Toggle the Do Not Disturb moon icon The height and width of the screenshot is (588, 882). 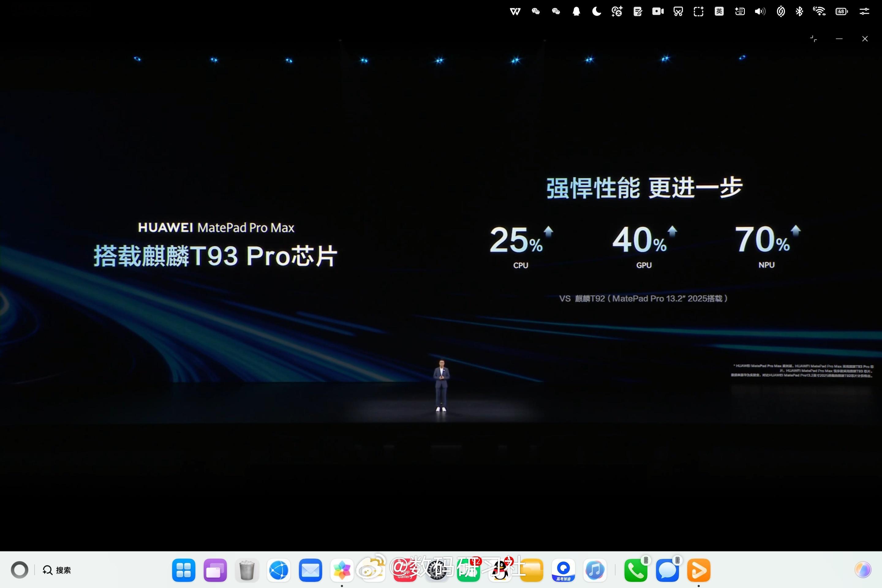596,12
